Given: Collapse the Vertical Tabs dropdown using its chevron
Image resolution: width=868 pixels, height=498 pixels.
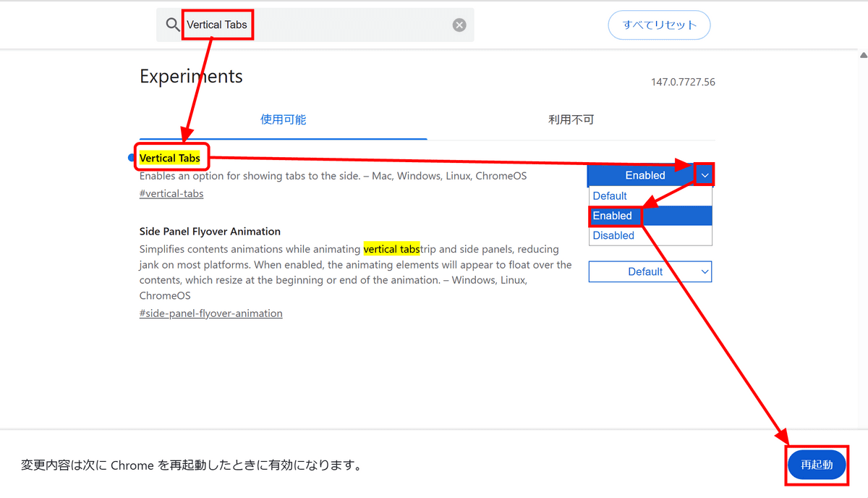Looking at the screenshot, I should [x=705, y=174].
